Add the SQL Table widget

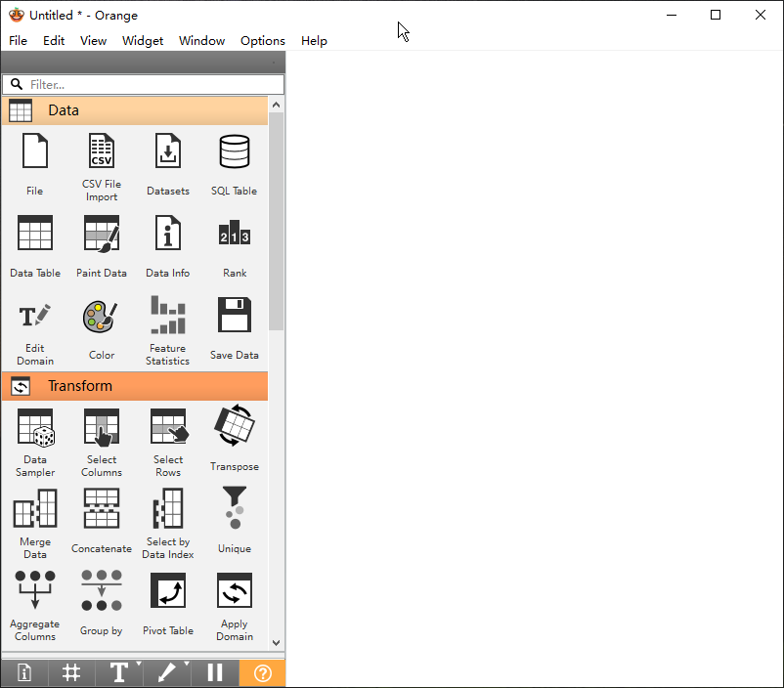tap(234, 164)
